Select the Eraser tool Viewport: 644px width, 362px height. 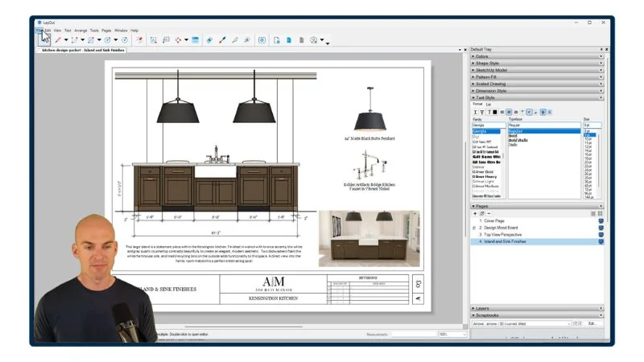(209, 40)
